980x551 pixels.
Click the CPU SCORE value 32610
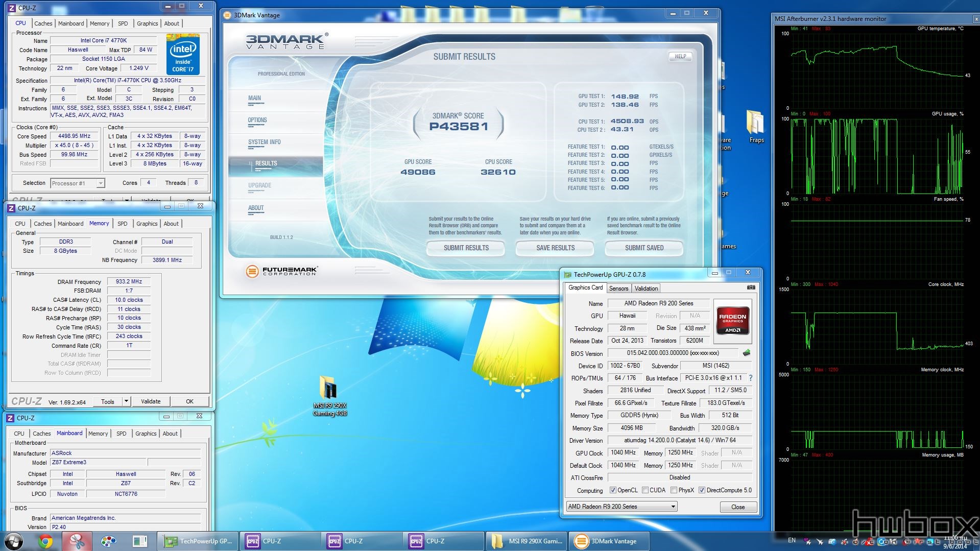pyautogui.click(x=498, y=172)
